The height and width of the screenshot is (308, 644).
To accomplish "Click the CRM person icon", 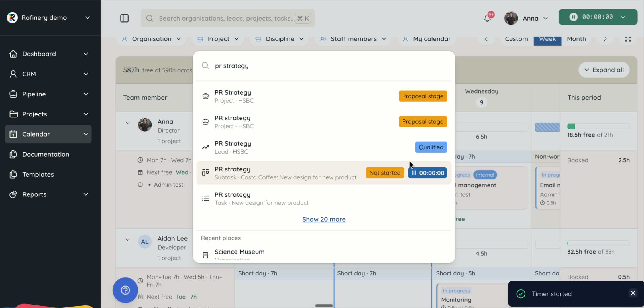I will [x=13, y=74].
